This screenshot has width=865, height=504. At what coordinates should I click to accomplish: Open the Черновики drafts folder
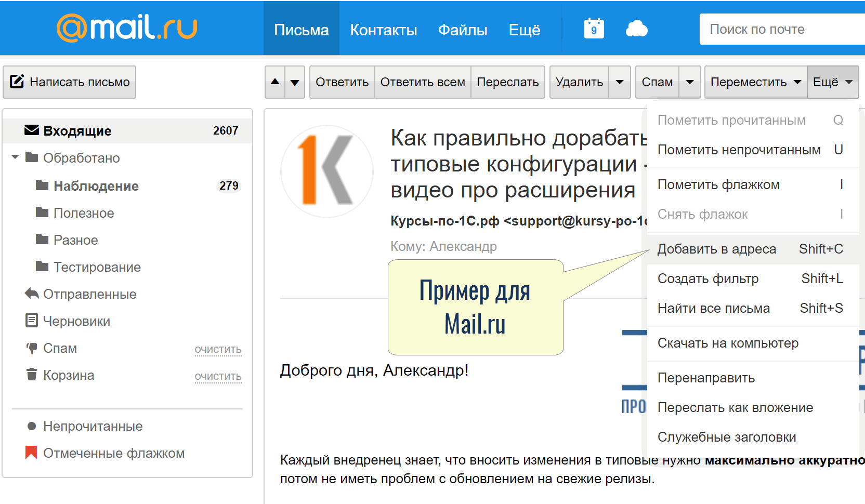(x=77, y=321)
